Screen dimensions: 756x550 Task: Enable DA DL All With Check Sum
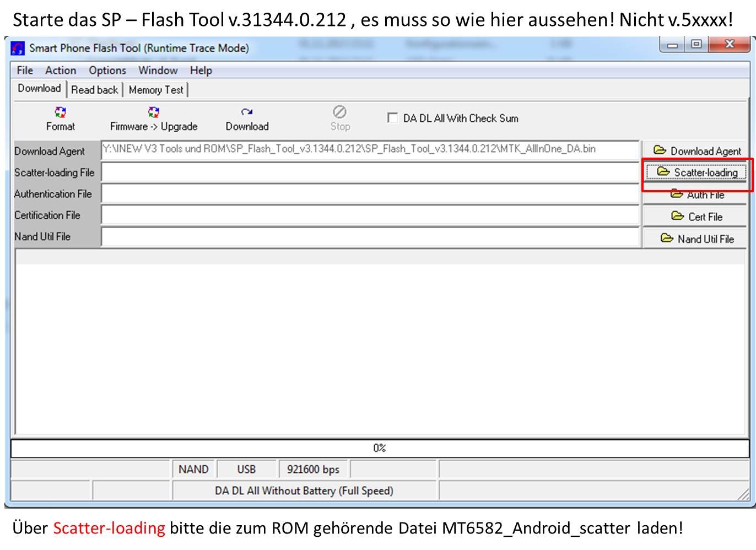[392, 118]
